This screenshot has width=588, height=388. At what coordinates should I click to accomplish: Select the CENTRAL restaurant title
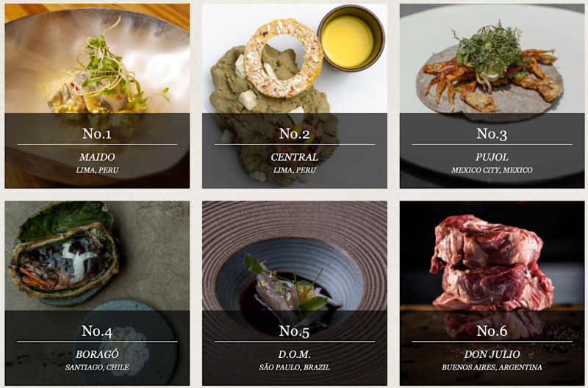[295, 157]
